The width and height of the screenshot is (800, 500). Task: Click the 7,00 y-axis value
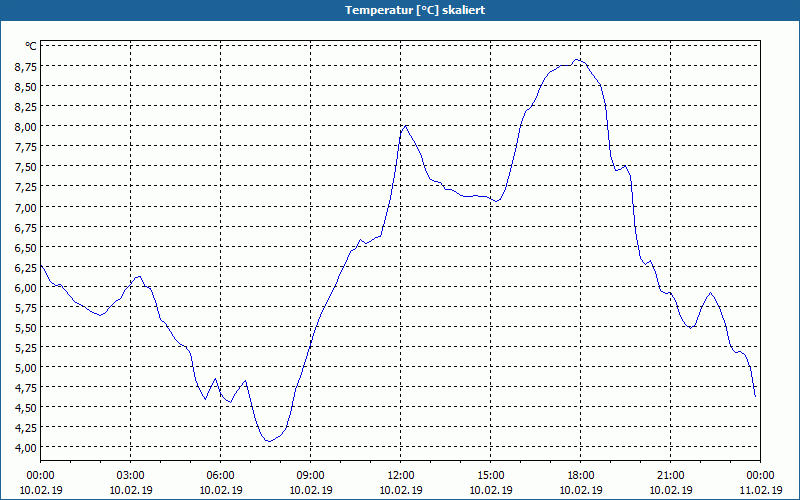[27, 207]
